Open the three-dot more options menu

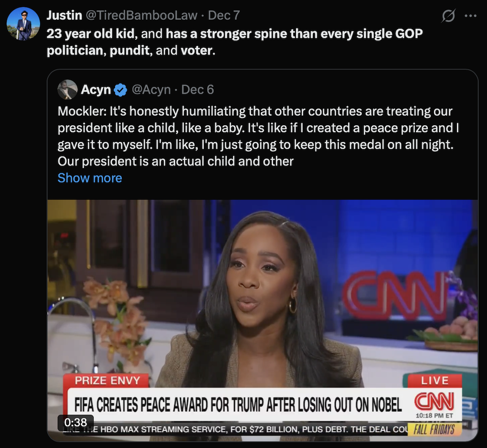(x=471, y=16)
